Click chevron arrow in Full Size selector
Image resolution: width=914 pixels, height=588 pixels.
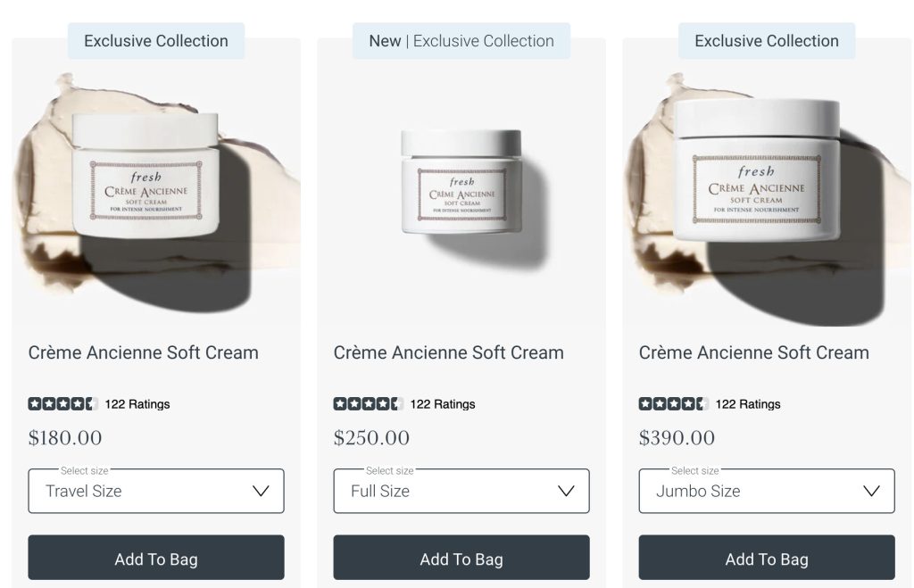[x=566, y=491]
